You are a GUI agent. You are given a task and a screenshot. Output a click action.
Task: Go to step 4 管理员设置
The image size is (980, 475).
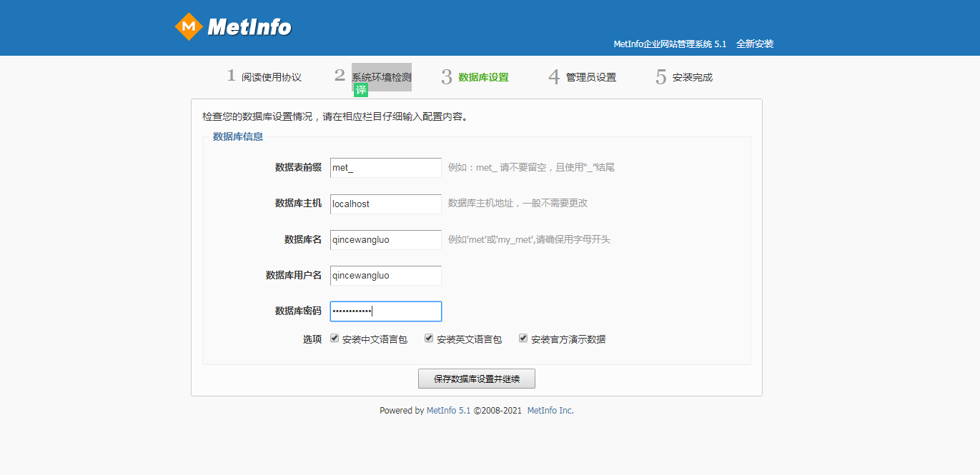(x=583, y=76)
